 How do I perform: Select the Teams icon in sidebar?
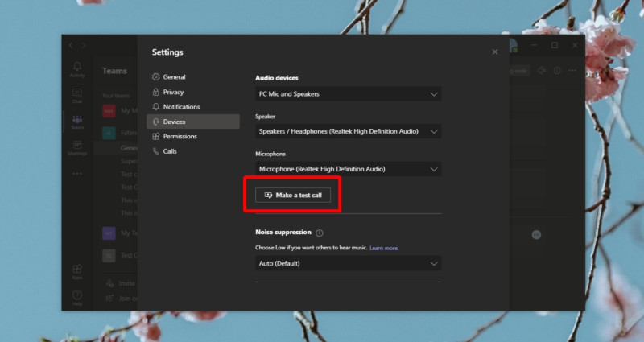[x=77, y=122]
